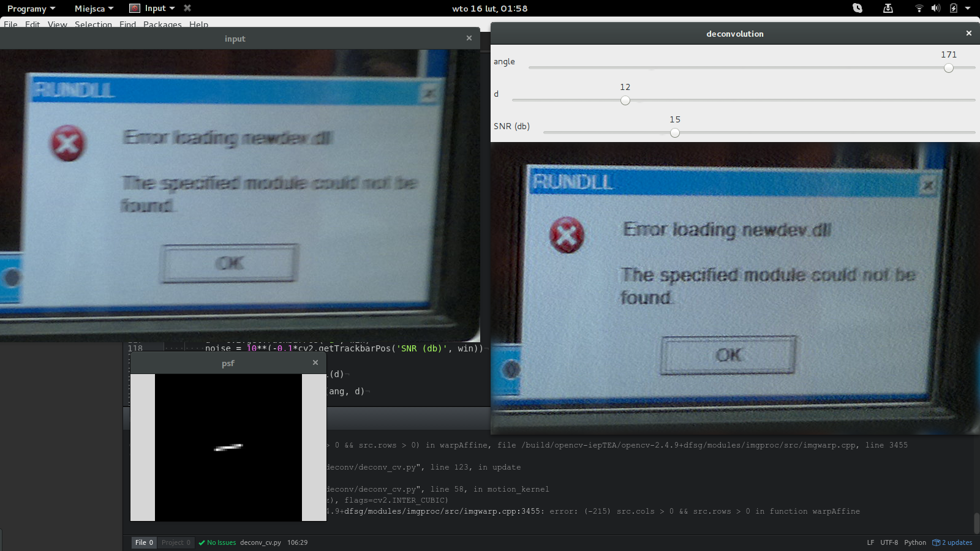Click the Python grammar selector
Image resolution: width=980 pixels, height=551 pixels.
tap(915, 542)
